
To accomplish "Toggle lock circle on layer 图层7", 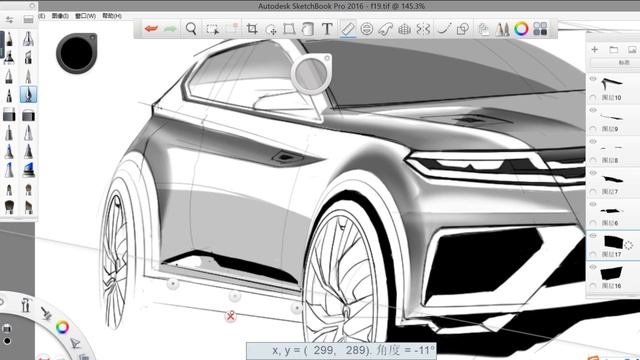I will click(x=593, y=191).
